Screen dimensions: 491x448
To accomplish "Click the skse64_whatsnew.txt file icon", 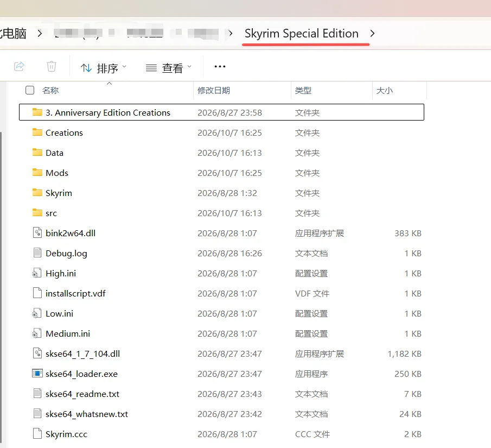I will pyautogui.click(x=37, y=413).
